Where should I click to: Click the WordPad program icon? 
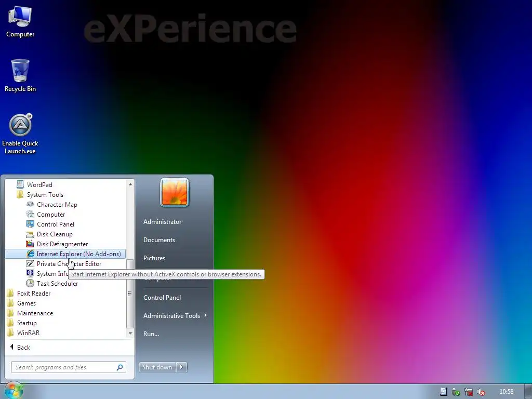[x=20, y=184]
